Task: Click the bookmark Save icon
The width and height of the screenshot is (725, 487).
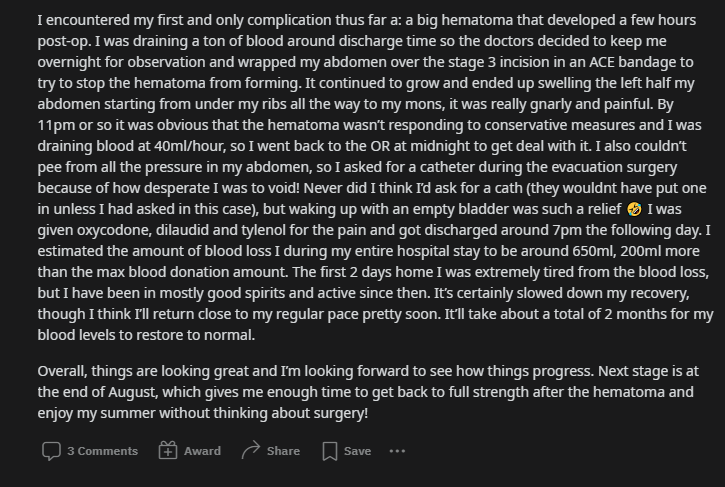Action: [x=330, y=451]
